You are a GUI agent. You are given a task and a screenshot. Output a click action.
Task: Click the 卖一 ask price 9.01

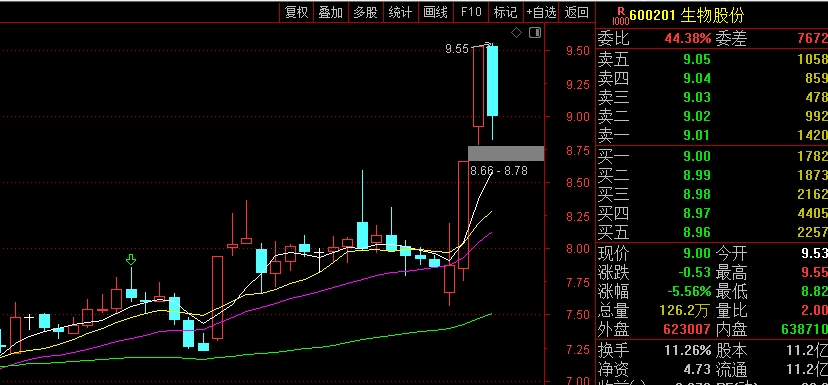pyautogui.click(x=697, y=136)
